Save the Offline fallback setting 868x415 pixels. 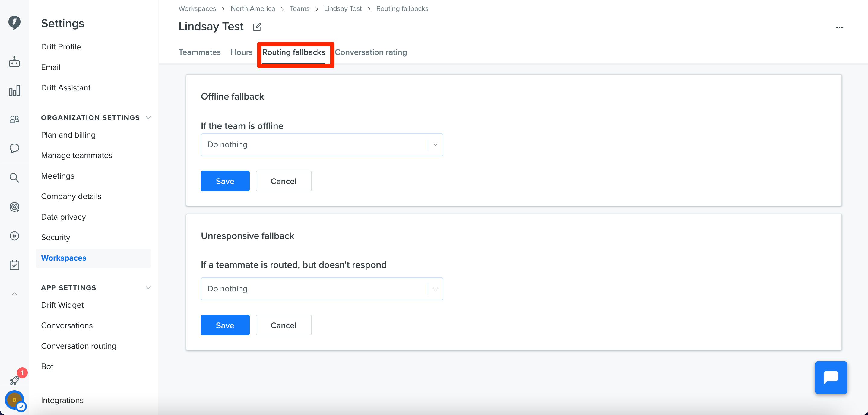tap(225, 181)
